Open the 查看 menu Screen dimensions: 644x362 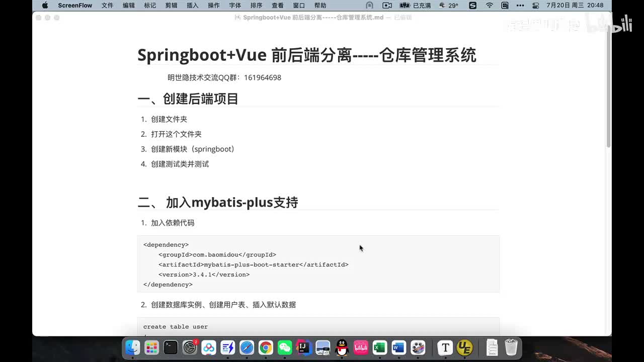pos(278,6)
